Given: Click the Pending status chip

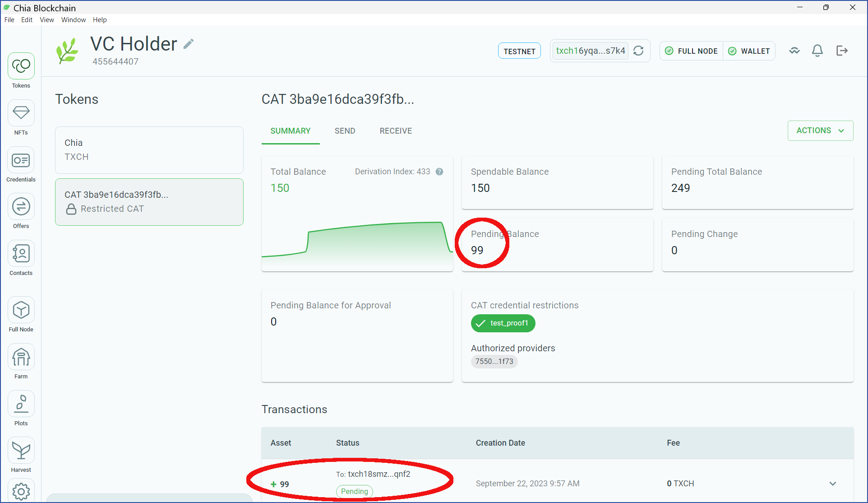Looking at the screenshot, I should 355,491.
